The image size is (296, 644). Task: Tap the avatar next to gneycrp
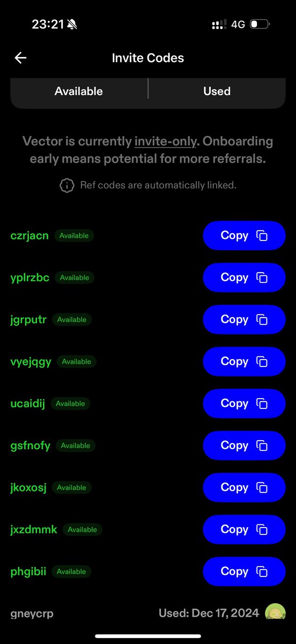point(276,612)
